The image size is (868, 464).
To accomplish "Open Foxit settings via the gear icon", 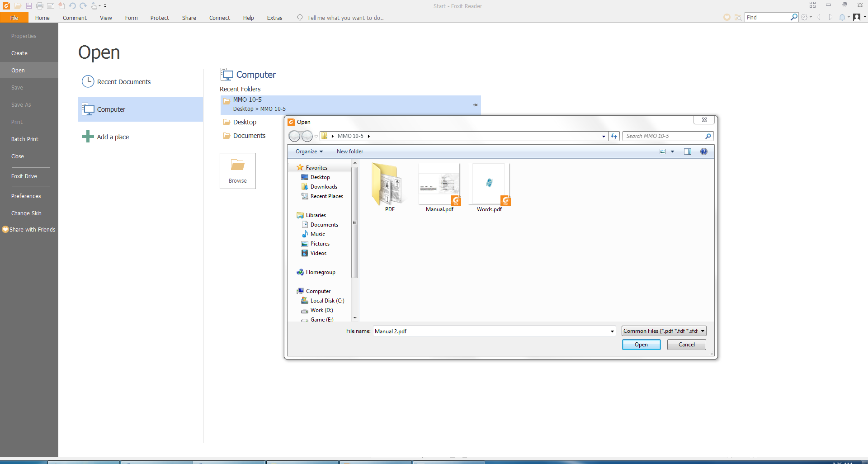I will [805, 17].
